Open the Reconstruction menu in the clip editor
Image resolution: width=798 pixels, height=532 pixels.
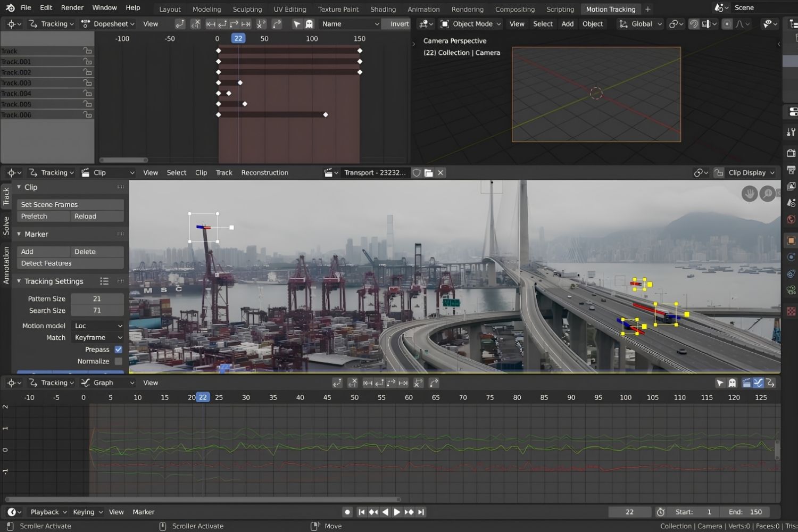click(264, 172)
